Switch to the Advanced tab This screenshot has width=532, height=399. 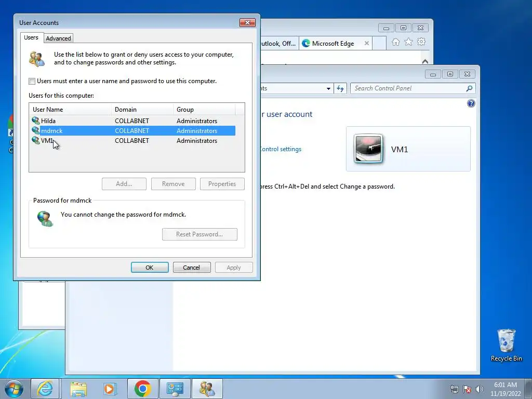click(x=58, y=38)
